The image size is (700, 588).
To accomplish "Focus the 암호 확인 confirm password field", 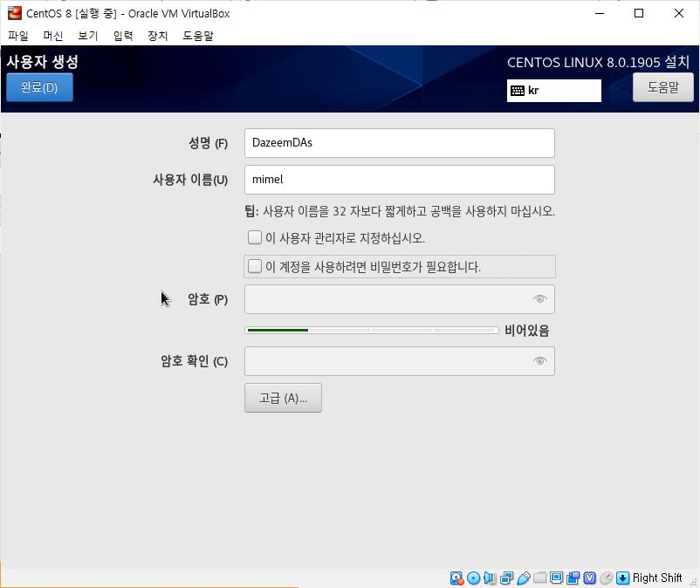I will 400,361.
